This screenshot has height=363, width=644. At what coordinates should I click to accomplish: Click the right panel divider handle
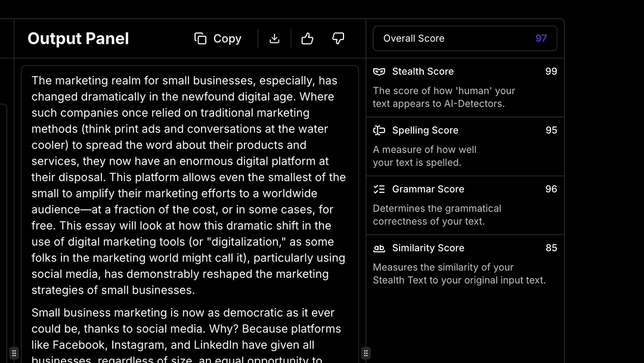[366, 353]
